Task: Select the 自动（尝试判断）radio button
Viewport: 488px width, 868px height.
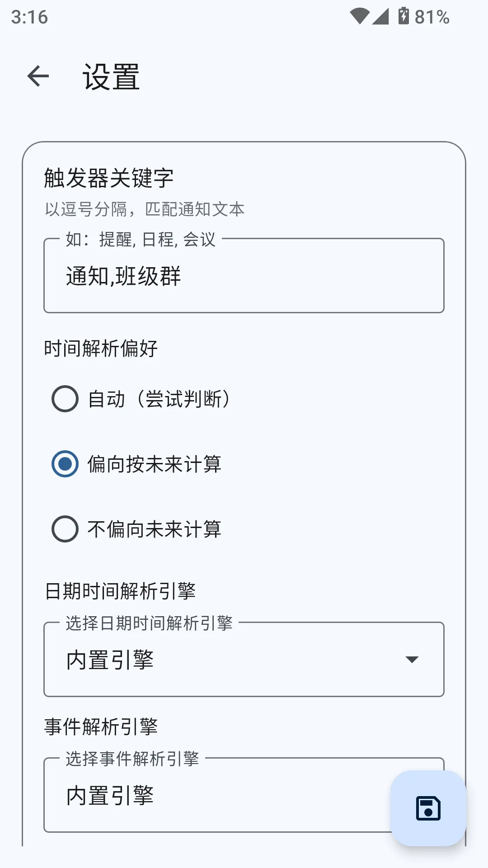Action: (x=65, y=399)
